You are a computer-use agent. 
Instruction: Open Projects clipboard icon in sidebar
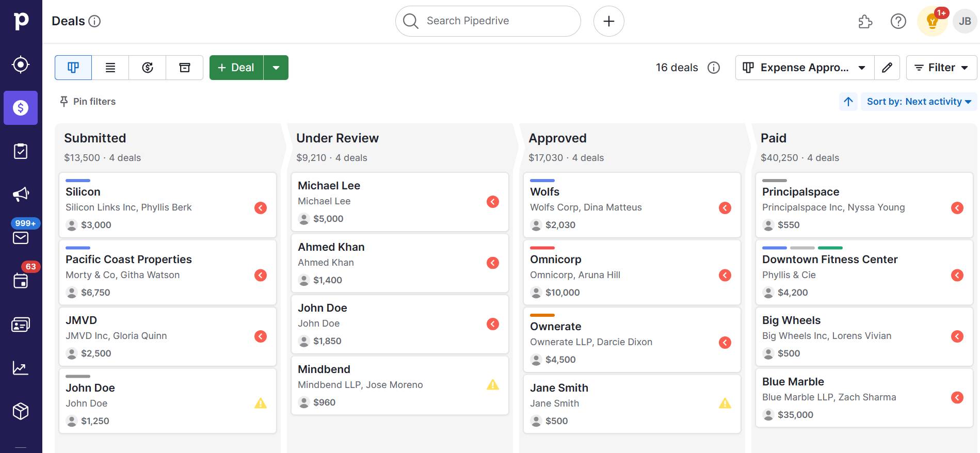coord(21,151)
